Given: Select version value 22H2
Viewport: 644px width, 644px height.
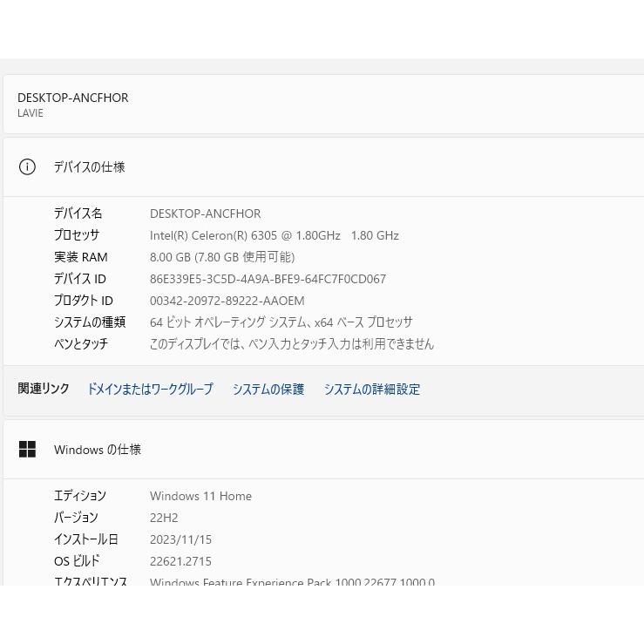Looking at the screenshot, I should point(164,518).
